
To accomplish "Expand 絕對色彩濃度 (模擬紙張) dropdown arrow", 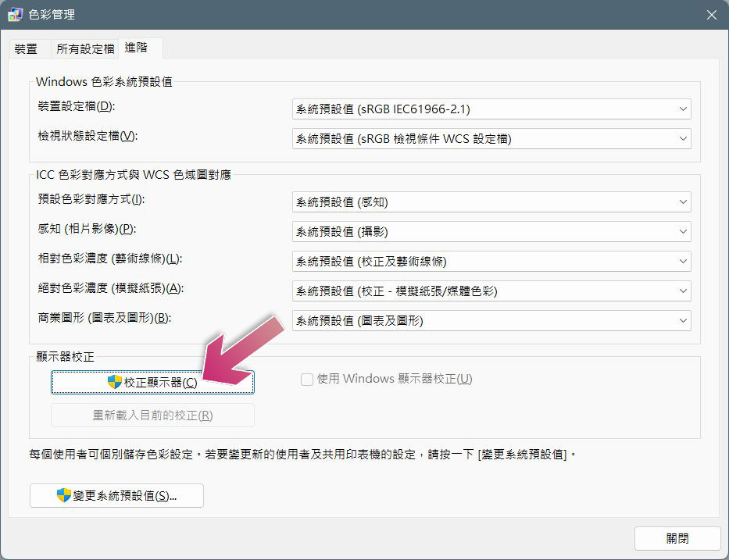I will pyautogui.click(x=682, y=291).
